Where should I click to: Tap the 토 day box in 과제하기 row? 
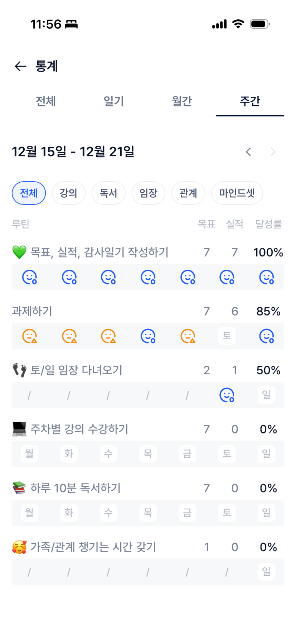point(227,336)
